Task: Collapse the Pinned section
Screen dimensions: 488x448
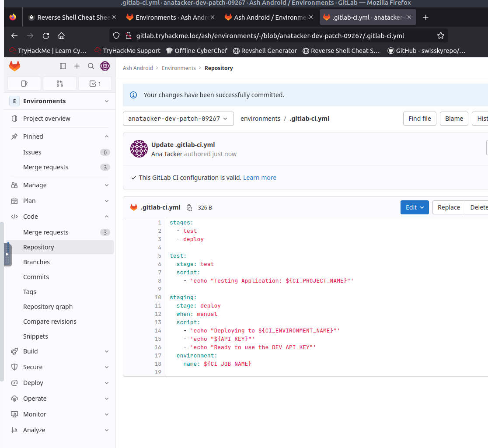Action: [x=107, y=136]
